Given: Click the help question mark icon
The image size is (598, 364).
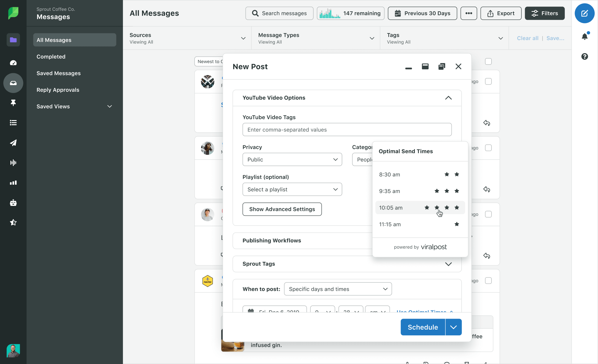Looking at the screenshot, I should 585,56.
